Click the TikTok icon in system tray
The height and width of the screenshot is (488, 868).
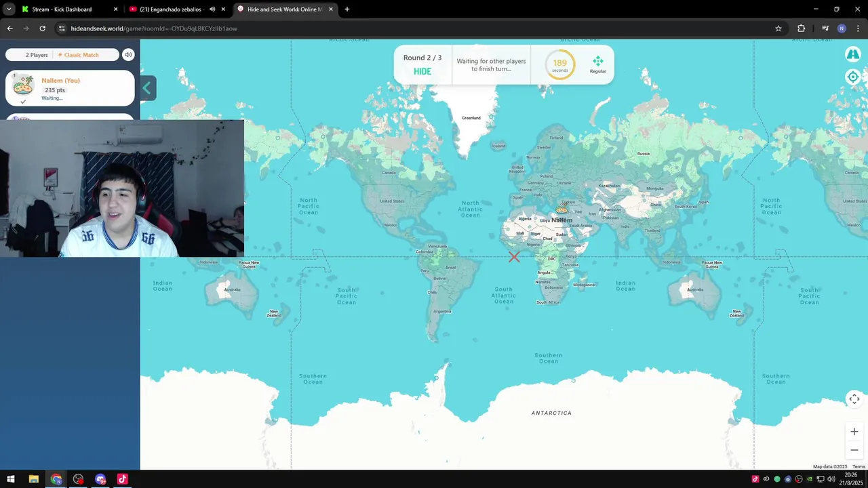(755, 479)
